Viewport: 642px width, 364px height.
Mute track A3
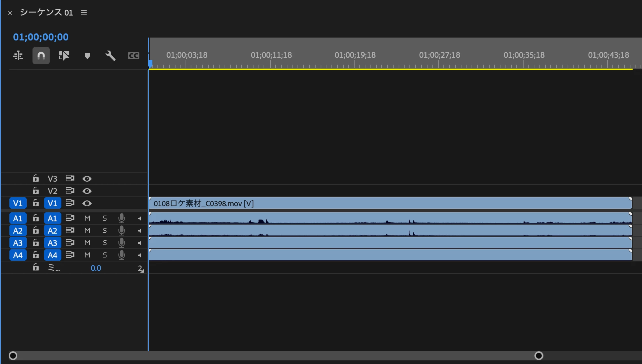[x=87, y=243]
